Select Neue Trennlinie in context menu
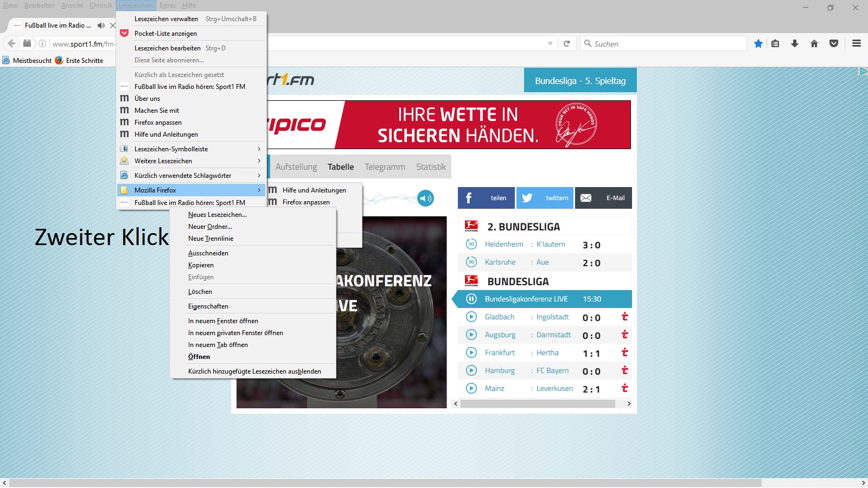This screenshot has width=868, height=488. tap(253, 239)
